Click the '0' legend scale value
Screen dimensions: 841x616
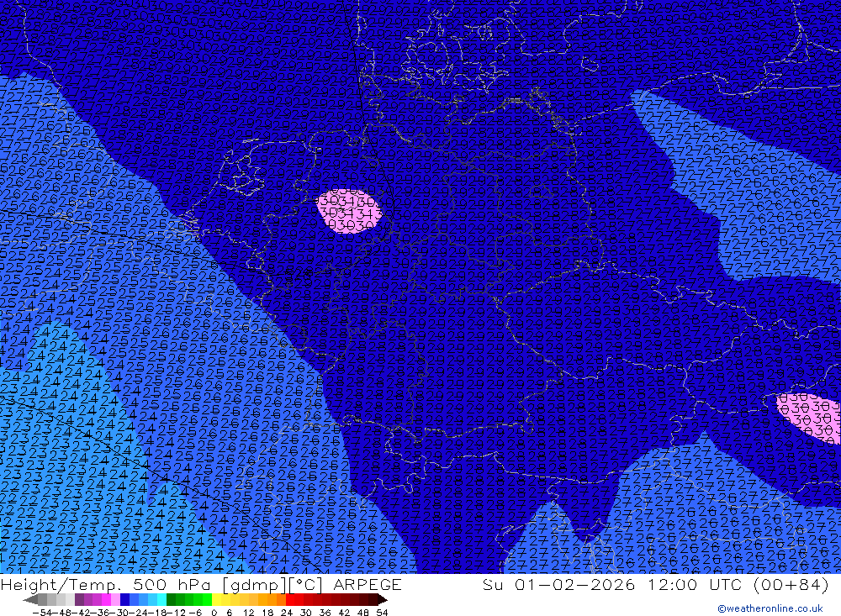tap(214, 613)
